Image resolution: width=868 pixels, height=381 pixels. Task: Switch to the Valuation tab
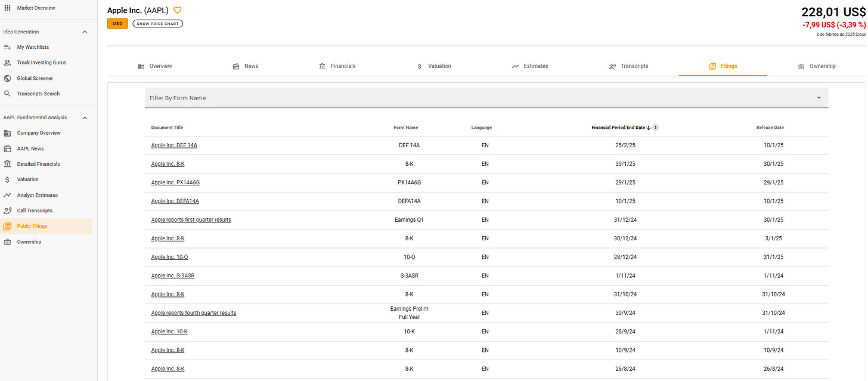pos(433,66)
